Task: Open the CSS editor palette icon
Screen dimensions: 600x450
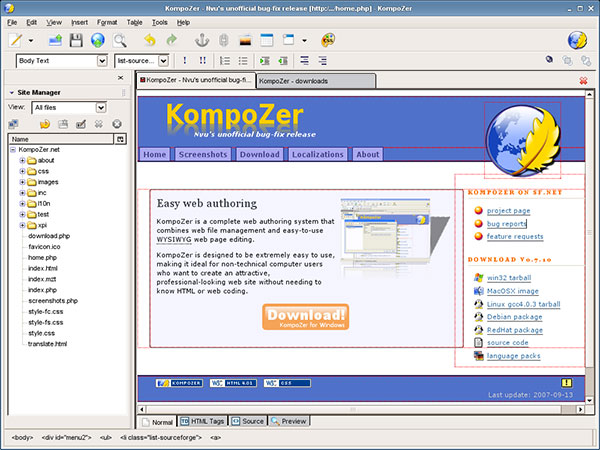Action: [x=327, y=41]
